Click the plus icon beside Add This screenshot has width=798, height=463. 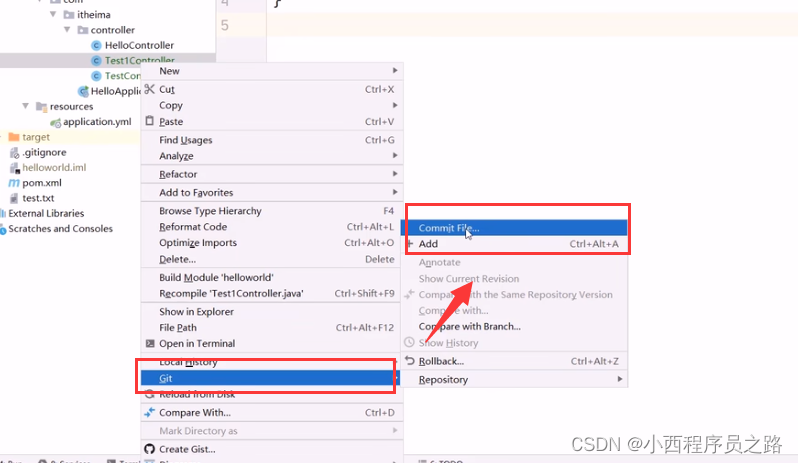click(410, 244)
